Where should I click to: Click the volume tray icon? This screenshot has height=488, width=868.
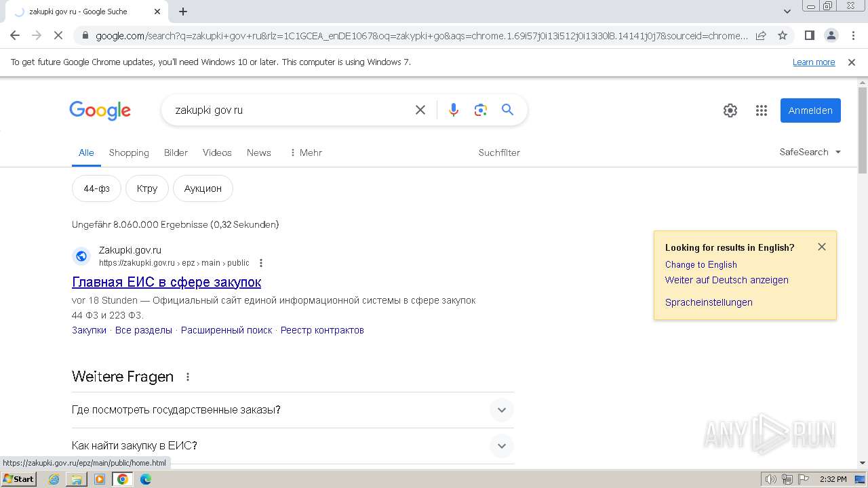pyautogui.click(x=771, y=479)
